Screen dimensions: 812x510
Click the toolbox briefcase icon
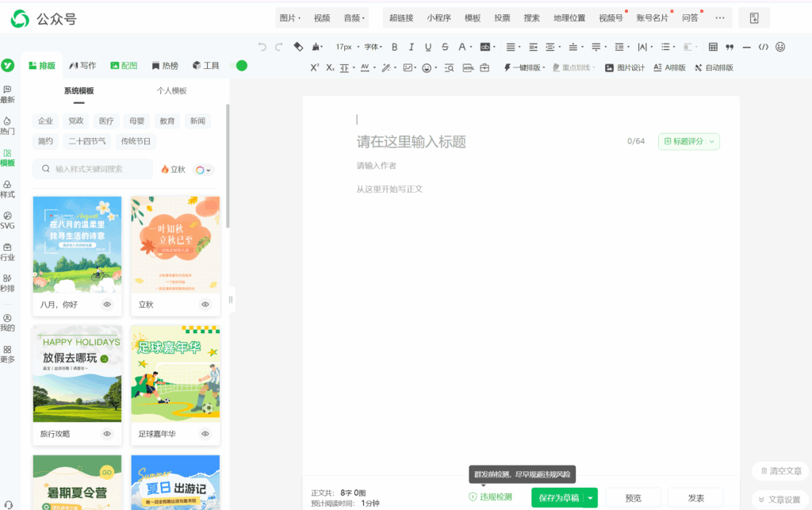(485, 67)
